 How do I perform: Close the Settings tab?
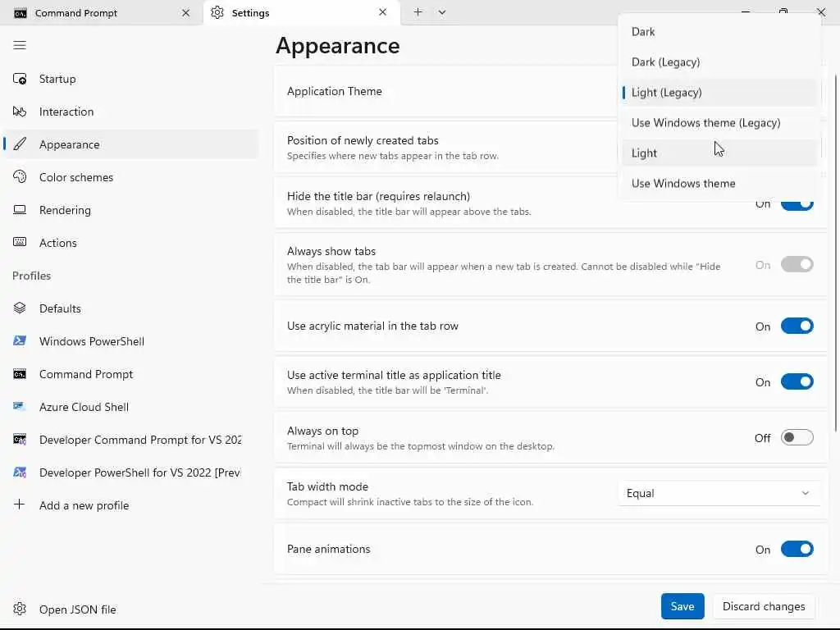382,11
